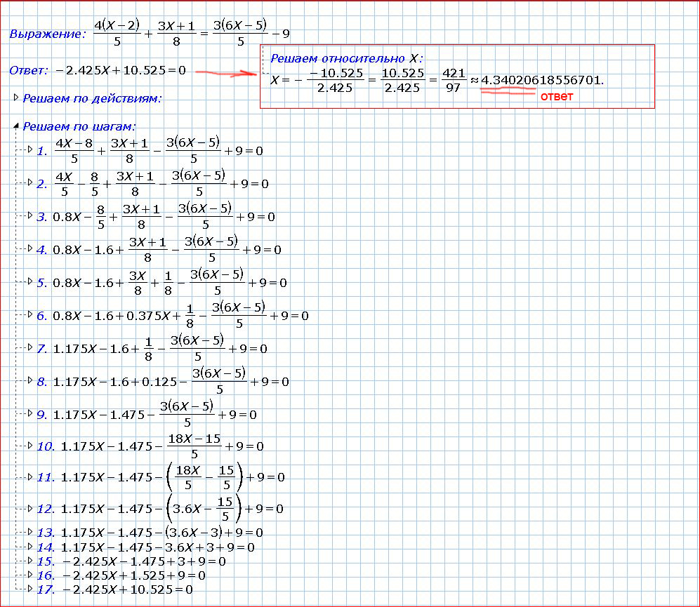Expand step 4 details triangle
Screen dimensions: 700x607
pyautogui.click(x=30, y=248)
